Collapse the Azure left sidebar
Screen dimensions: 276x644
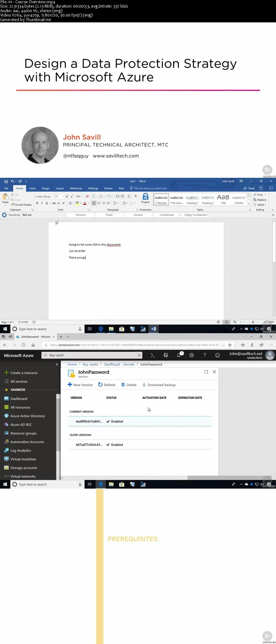pos(57,364)
